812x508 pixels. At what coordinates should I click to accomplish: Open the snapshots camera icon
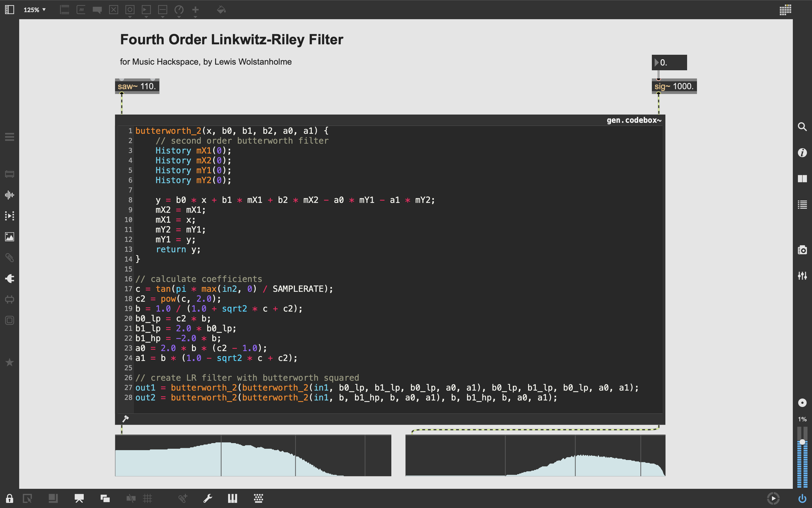(x=802, y=250)
